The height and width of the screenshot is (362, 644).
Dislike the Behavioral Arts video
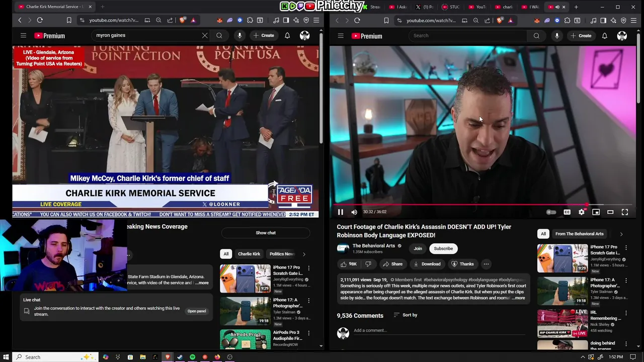click(x=368, y=264)
